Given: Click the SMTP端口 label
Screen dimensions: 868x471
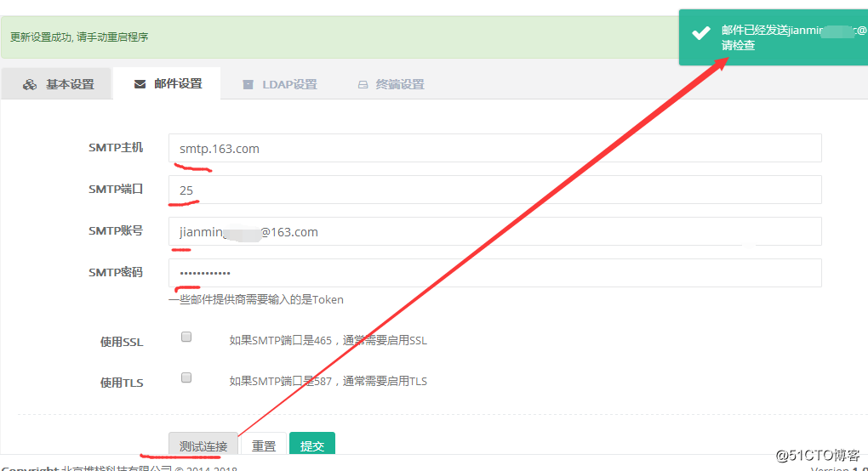Looking at the screenshot, I should (116, 189).
